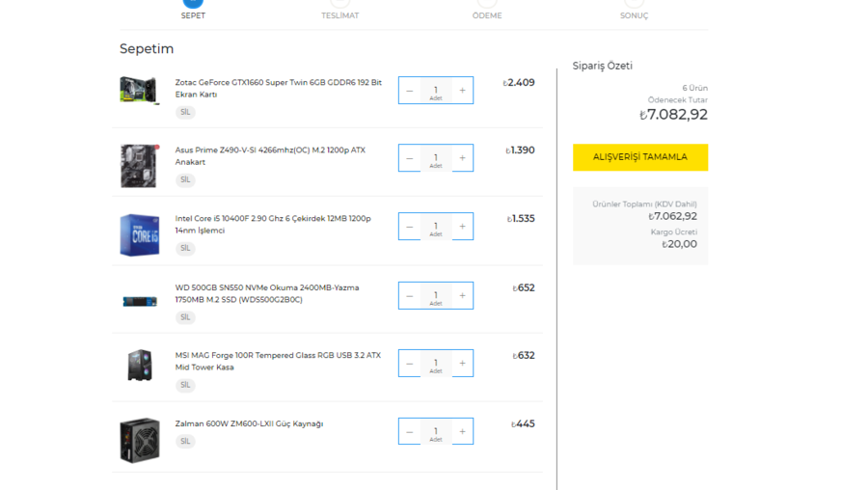Increase quantity of Zotac GeForce GTX1660 card
Screen dimensions: 868x490
(462, 91)
